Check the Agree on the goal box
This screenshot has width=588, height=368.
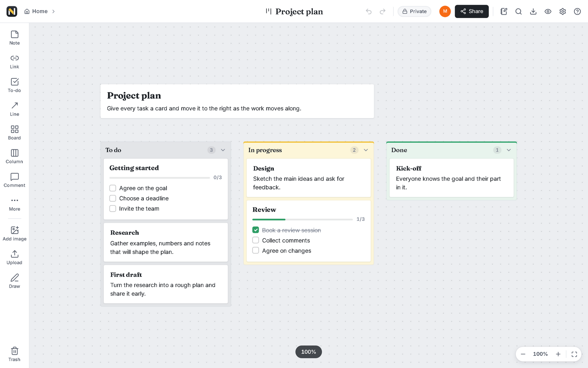113,188
